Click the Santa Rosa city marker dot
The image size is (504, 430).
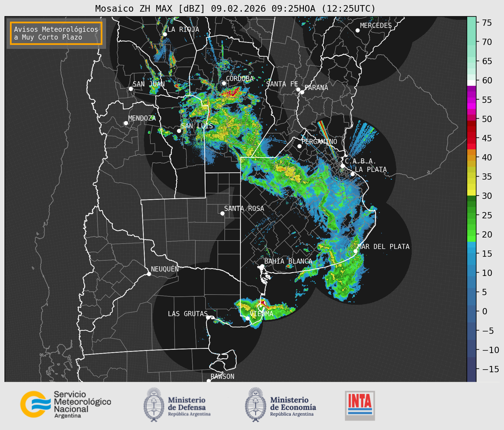(222, 213)
